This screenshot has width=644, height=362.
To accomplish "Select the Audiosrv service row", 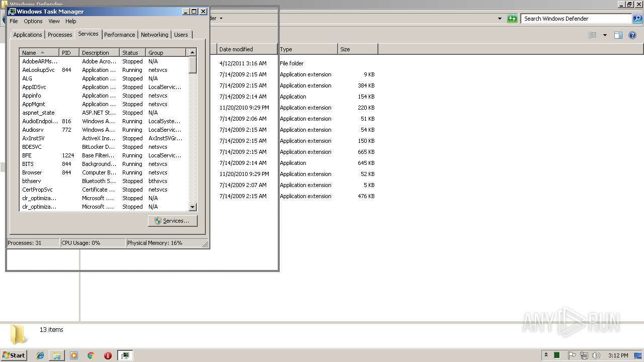I will 104,130.
